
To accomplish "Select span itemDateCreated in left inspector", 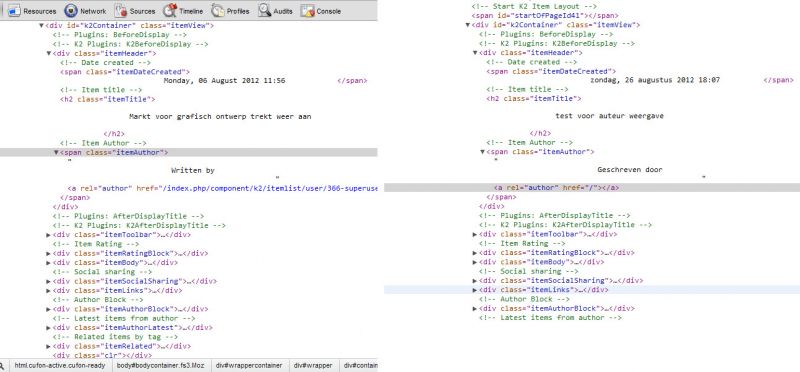I will 125,72.
